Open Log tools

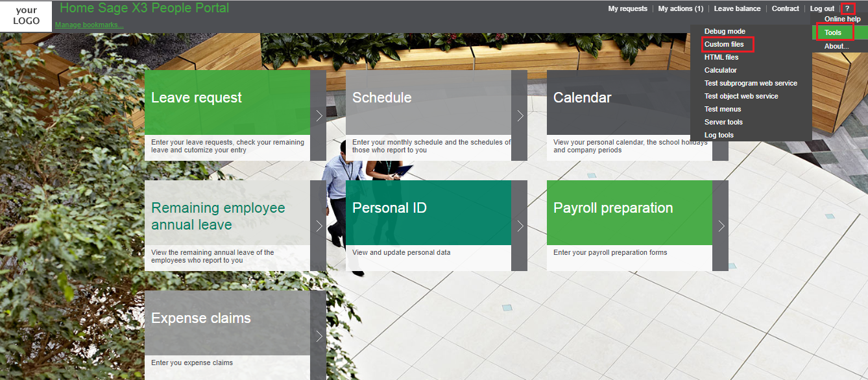coord(718,135)
